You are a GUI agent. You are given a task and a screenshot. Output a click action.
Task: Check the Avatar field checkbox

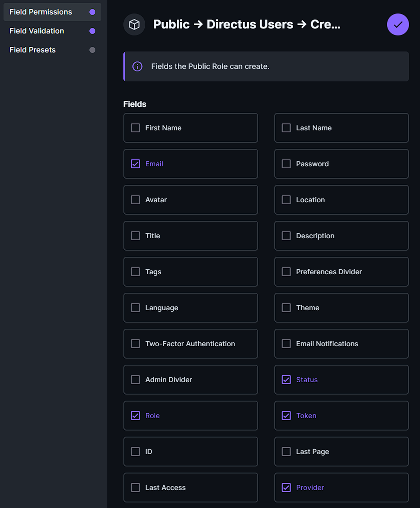(135, 200)
